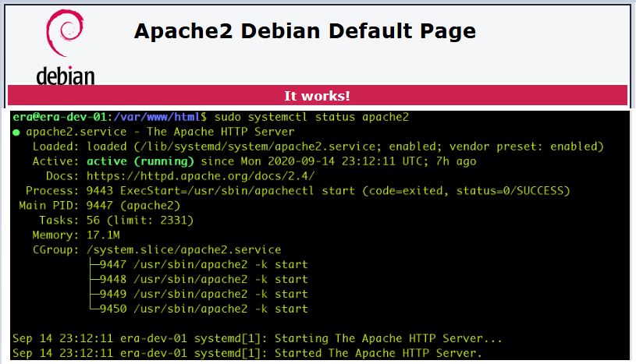636x364 pixels.
Task: Click the Main PID 9447 line
Action: tap(100, 206)
